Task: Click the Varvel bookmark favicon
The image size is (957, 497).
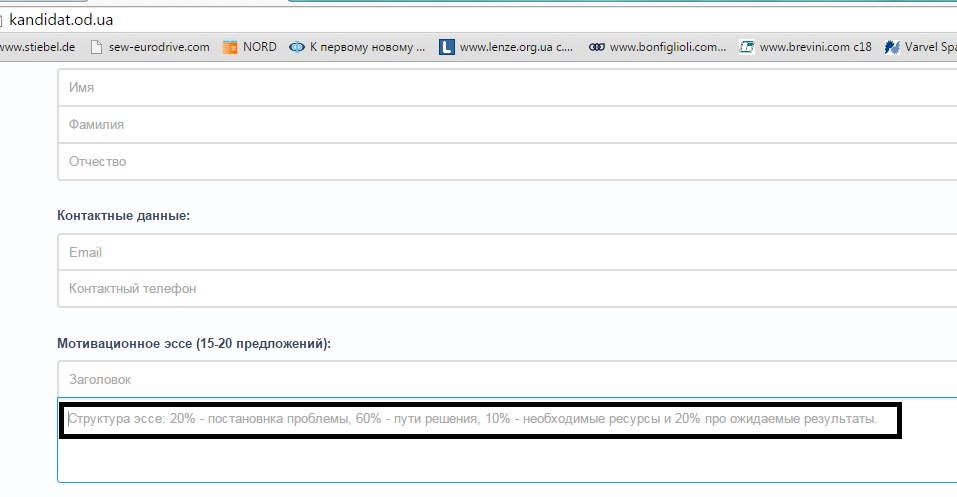Action: pyautogui.click(x=893, y=46)
